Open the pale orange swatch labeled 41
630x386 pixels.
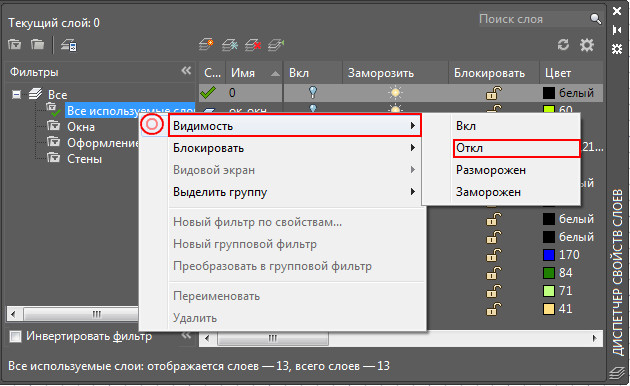pos(549,309)
